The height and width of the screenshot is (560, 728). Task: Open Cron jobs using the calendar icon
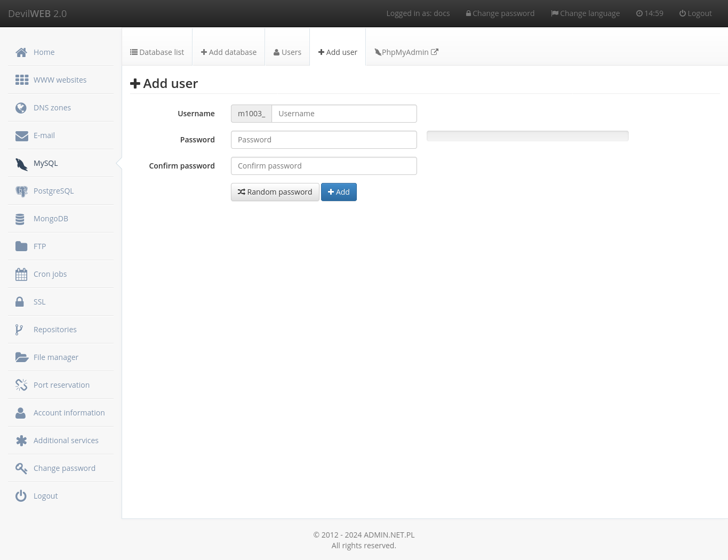pos(21,274)
